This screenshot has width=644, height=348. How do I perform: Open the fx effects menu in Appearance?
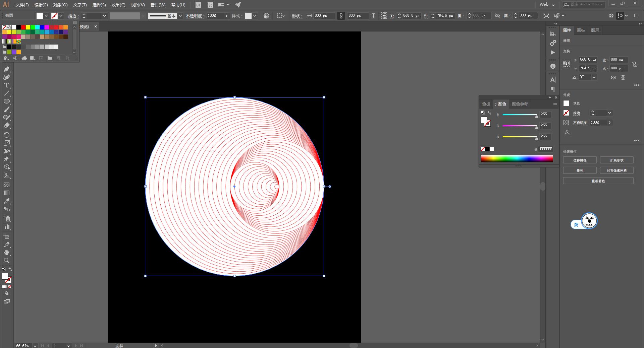click(x=567, y=133)
